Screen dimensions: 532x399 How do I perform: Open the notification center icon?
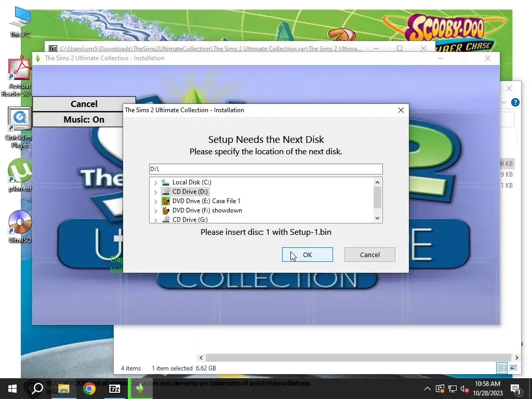(x=516, y=389)
